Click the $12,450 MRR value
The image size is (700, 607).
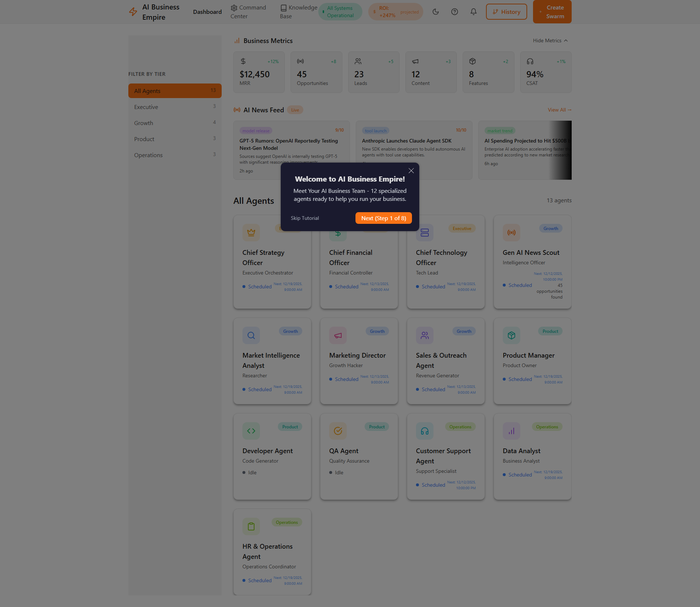254,74
